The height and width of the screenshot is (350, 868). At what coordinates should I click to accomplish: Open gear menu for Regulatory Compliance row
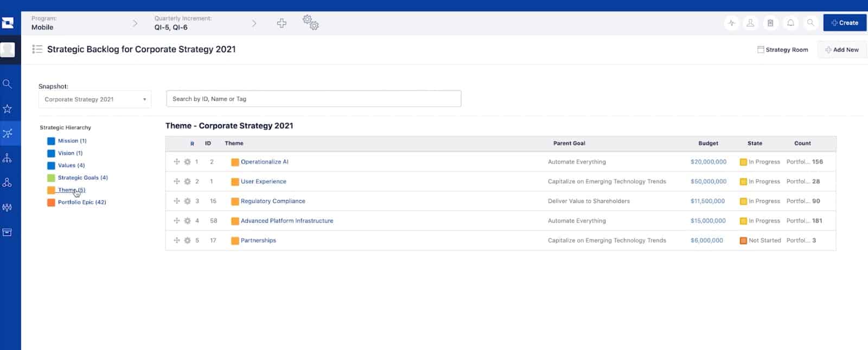coord(187,201)
